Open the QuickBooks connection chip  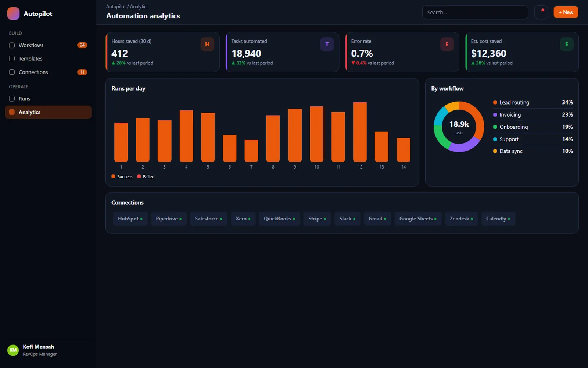click(x=279, y=219)
